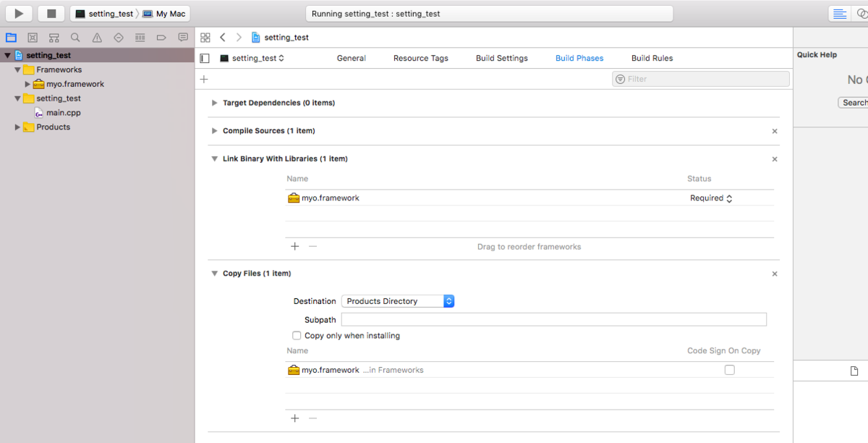Open the Source Control navigator
Image resolution: width=868 pixels, height=443 pixels.
(x=33, y=38)
